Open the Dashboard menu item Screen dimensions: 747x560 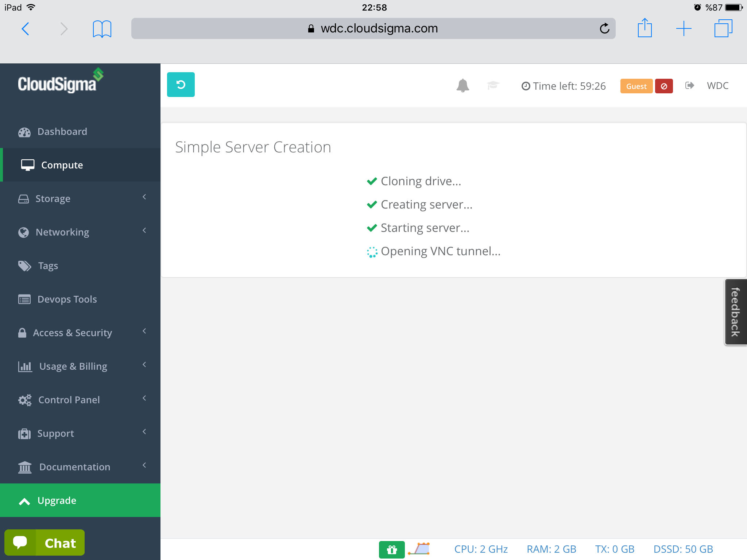(80, 132)
